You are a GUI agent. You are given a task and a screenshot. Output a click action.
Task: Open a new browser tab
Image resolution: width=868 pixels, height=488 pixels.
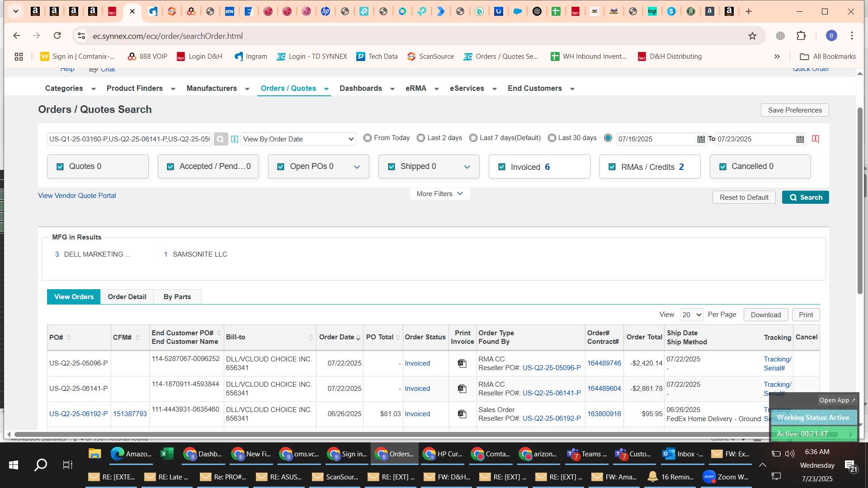749,11
